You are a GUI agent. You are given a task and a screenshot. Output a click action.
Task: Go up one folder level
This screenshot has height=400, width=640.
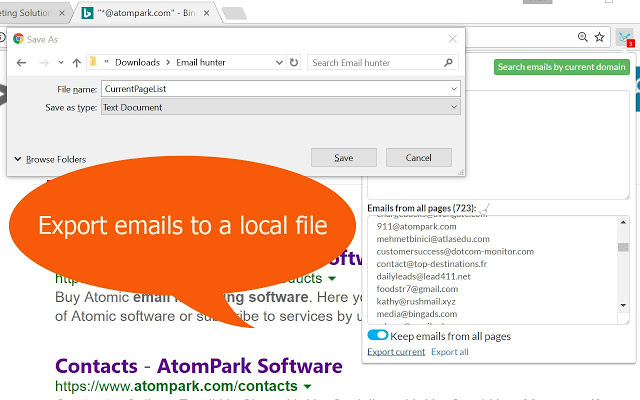(76, 62)
